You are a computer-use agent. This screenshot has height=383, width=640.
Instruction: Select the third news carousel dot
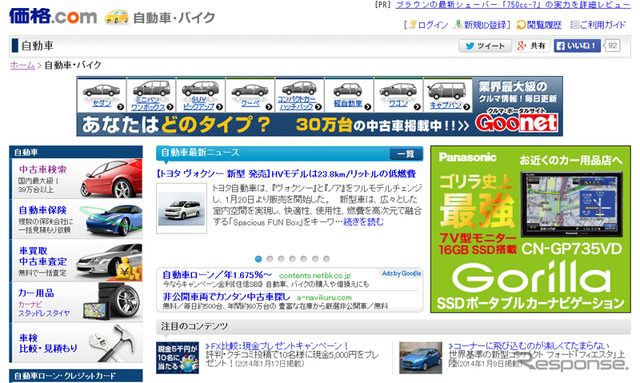click(281, 259)
